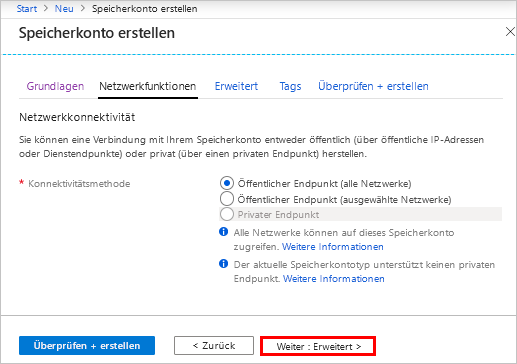Select the 'Privater Endpunkt' radio option
Image resolution: width=517 pixels, height=364 pixels.
click(x=227, y=214)
